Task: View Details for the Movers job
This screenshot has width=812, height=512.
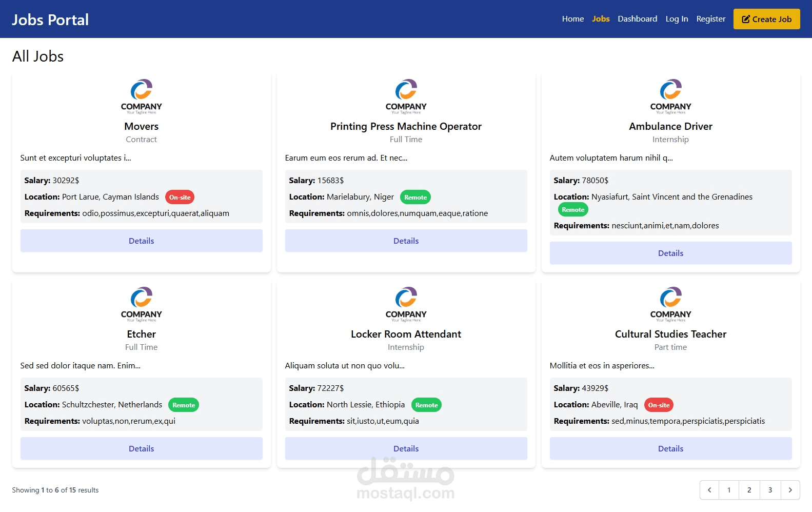Action: (x=141, y=241)
